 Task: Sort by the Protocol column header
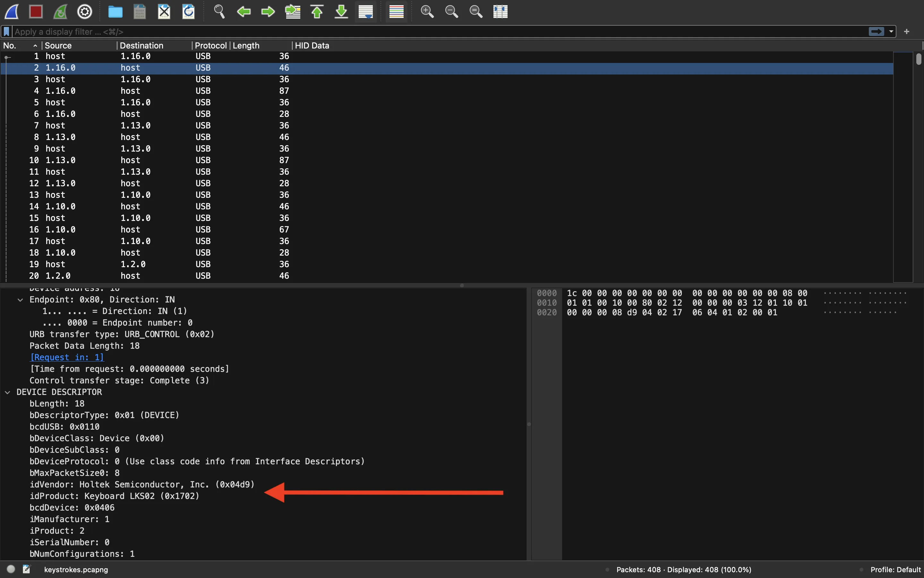tap(211, 46)
